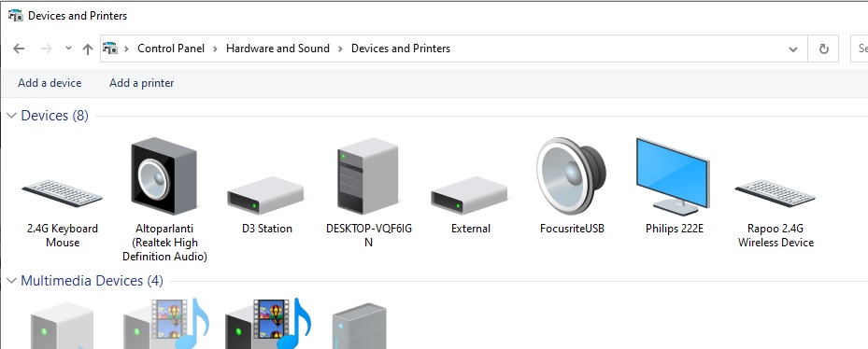This screenshot has width=868, height=349.
Task: Click the D3 Station label
Action: [x=267, y=229]
